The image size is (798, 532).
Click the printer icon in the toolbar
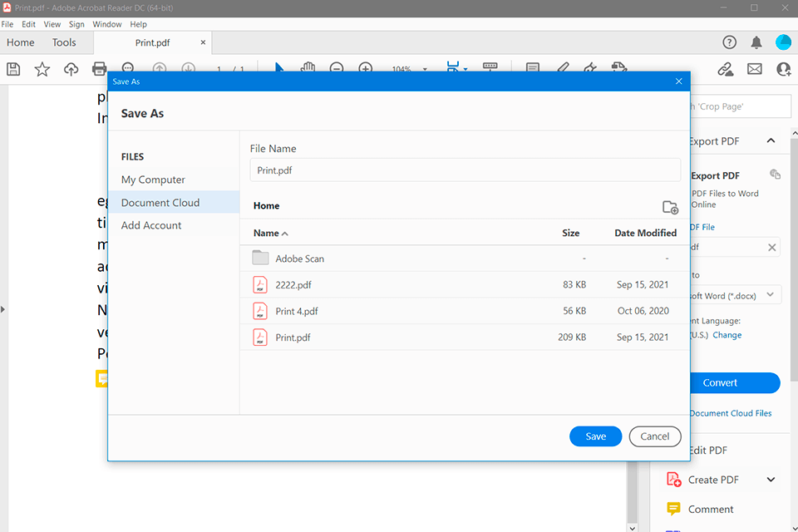[99, 68]
